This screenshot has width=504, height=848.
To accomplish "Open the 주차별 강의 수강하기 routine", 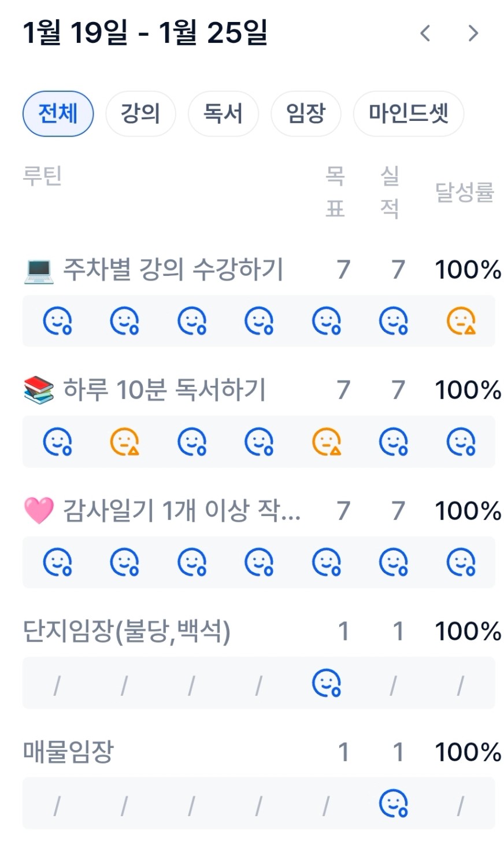I will (172, 270).
